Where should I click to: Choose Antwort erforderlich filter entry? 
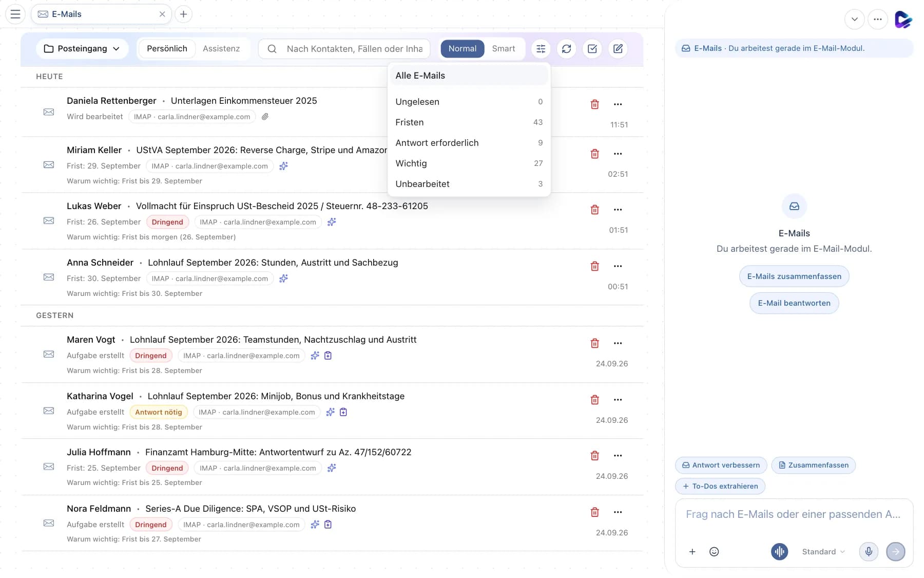[469, 143]
